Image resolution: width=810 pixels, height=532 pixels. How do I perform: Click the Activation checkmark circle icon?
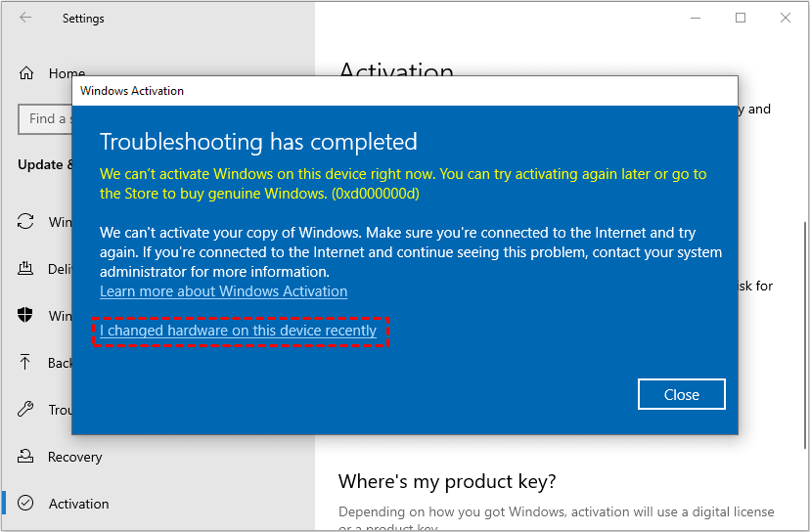coord(26,504)
